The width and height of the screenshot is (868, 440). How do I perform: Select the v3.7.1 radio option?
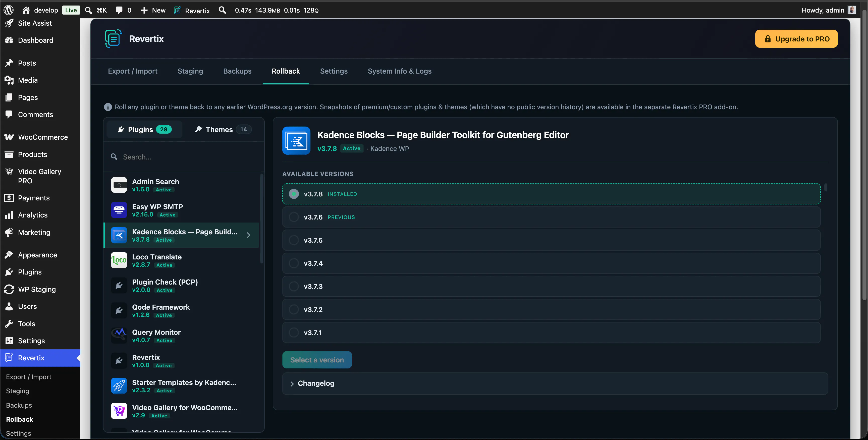click(294, 333)
